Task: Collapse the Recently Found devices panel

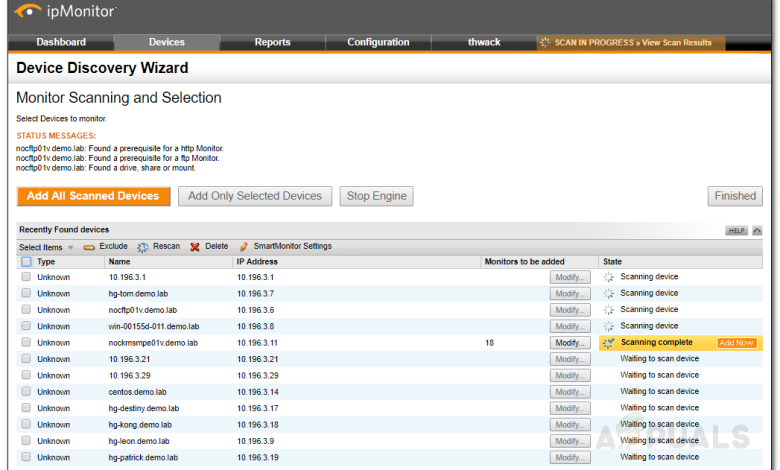Action: pos(757,231)
